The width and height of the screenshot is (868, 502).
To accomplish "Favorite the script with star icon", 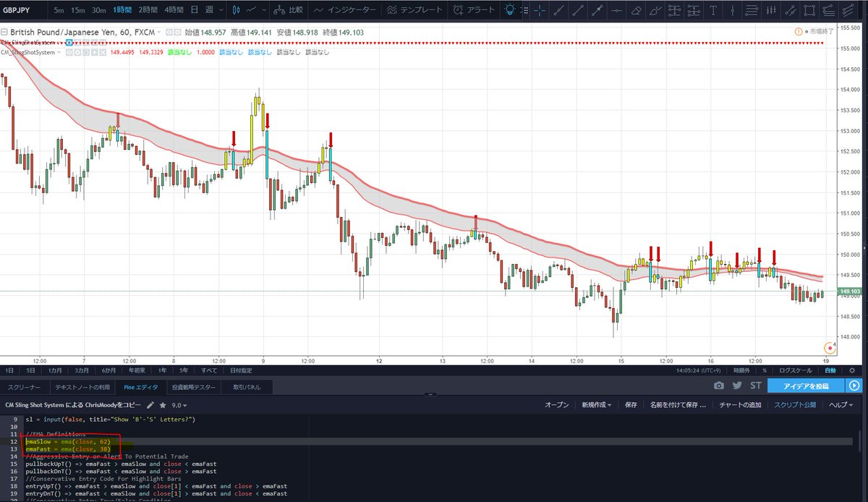I will click(163, 405).
